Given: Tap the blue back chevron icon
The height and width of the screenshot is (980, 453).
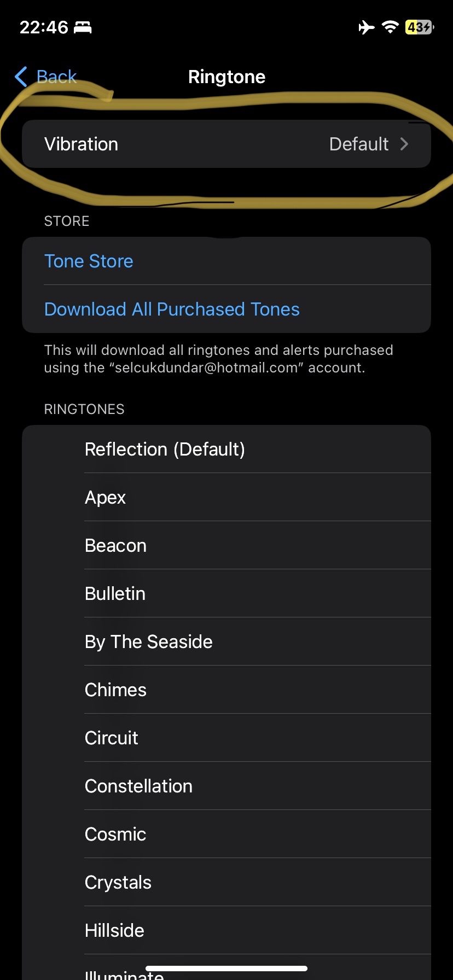Looking at the screenshot, I should pyautogui.click(x=21, y=77).
